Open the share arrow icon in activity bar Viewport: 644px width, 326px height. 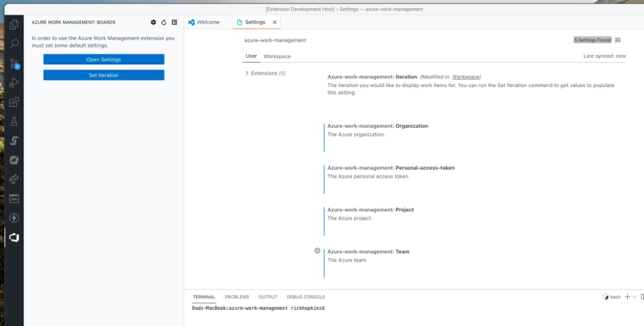coord(14,179)
